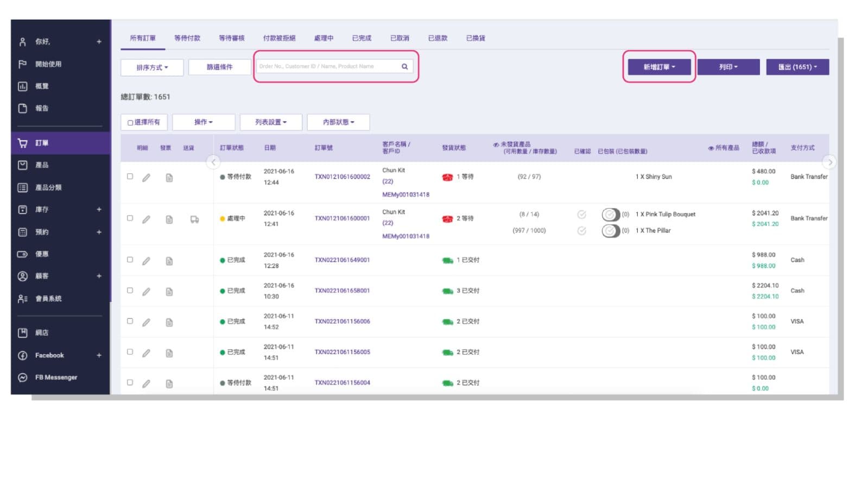
Task: Open invoice icon for order TXN0221061156004
Action: [169, 384]
